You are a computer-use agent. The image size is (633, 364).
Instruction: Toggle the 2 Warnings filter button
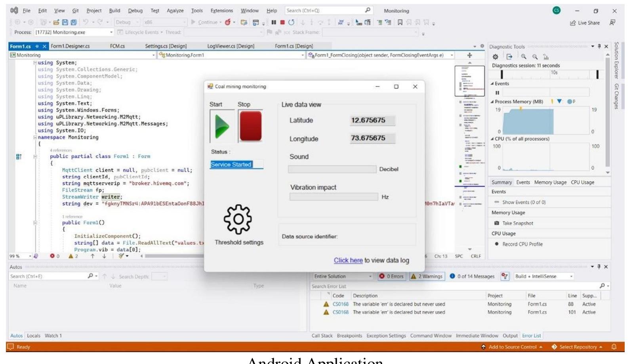[427, 276]
